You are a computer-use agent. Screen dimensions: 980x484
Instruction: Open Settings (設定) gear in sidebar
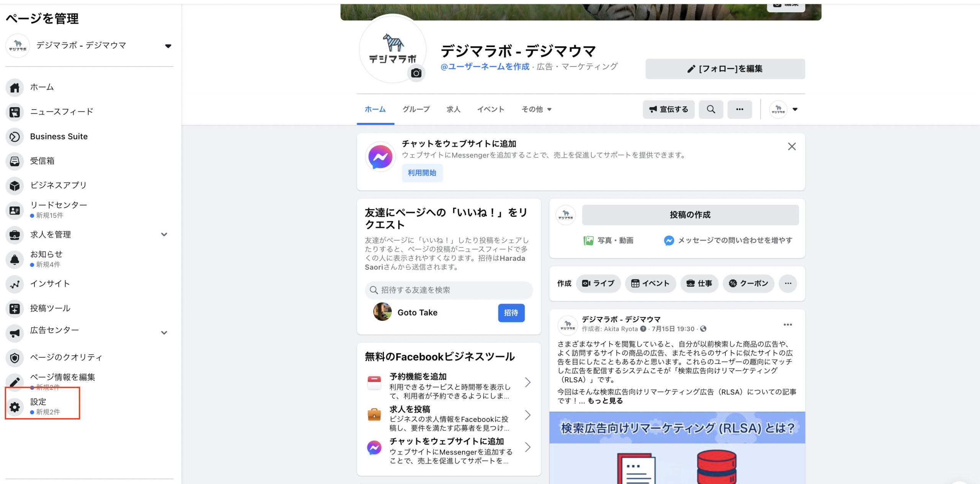(15, 407)
